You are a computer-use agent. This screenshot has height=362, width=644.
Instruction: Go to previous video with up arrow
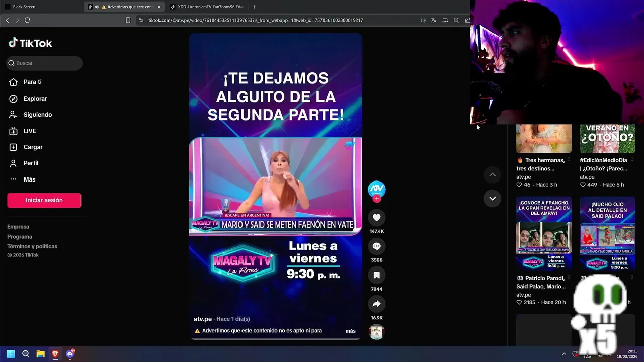(x=492, y=175)
